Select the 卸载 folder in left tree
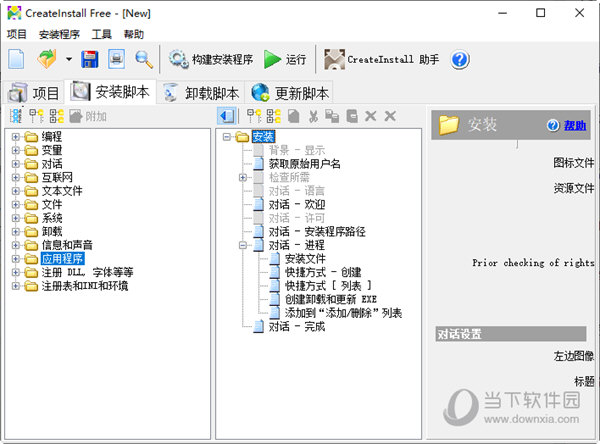 (52, 232)
